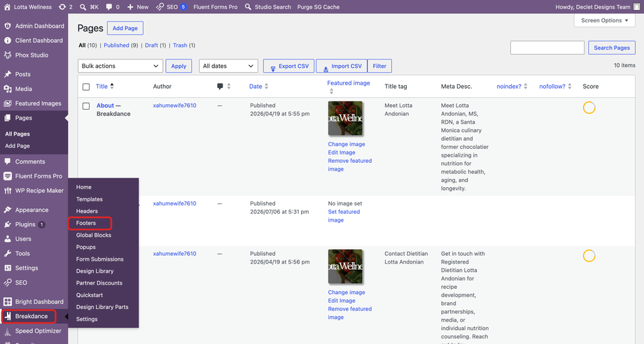The image size is (644, 344).
Task: Click the Plugins sidebar icon
Action: point(8,224)
